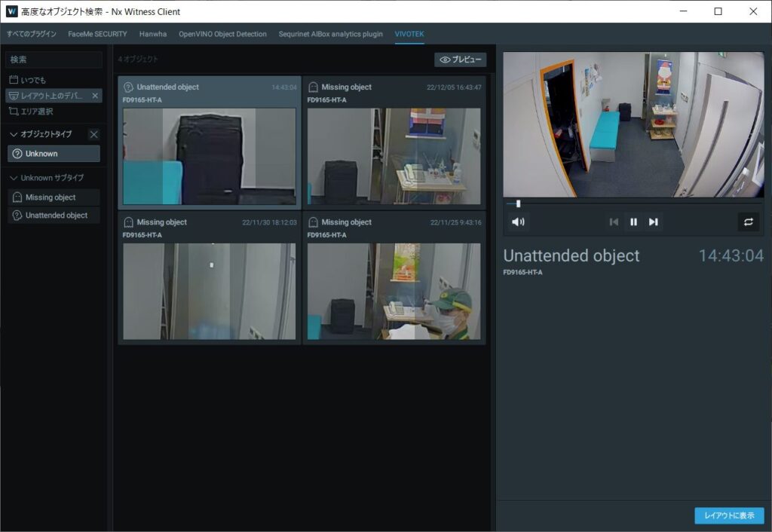Collapse the Unknown サブタイプ section
Viewport: 772px width, 532px height.
pyautogui.click(x=14, y=178)
